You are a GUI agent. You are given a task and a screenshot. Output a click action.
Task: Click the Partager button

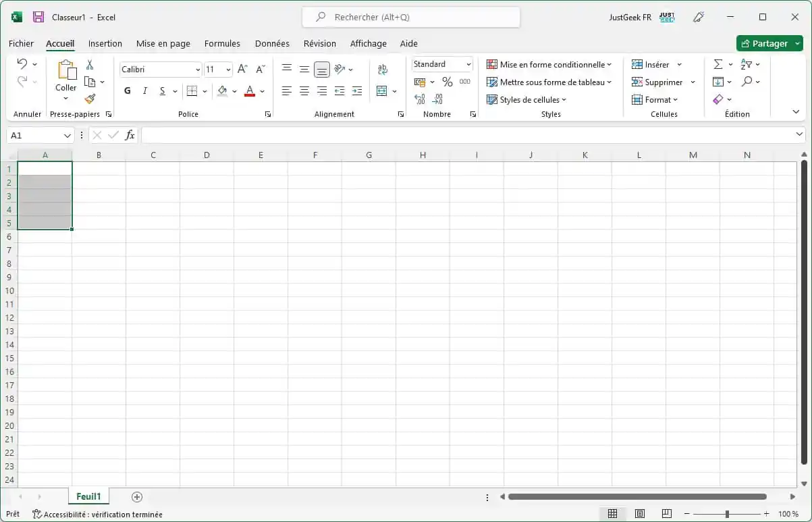pyautogui.click(x=769, y=43)
